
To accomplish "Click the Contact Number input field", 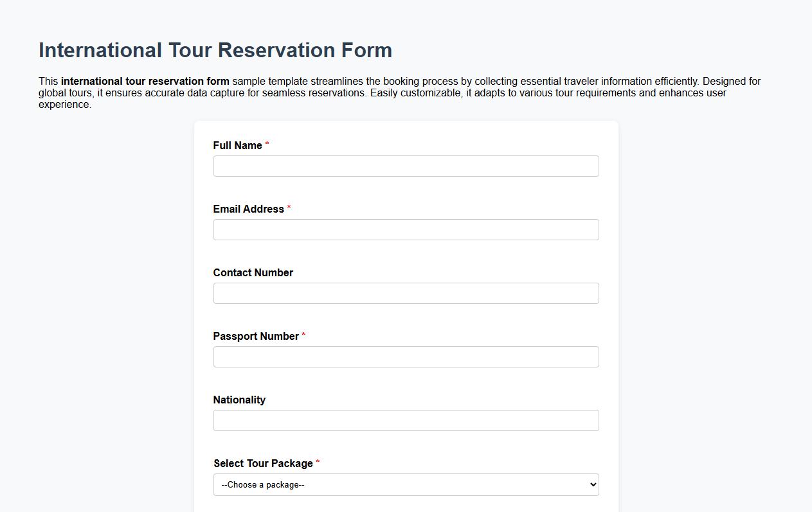I will 406,293.
